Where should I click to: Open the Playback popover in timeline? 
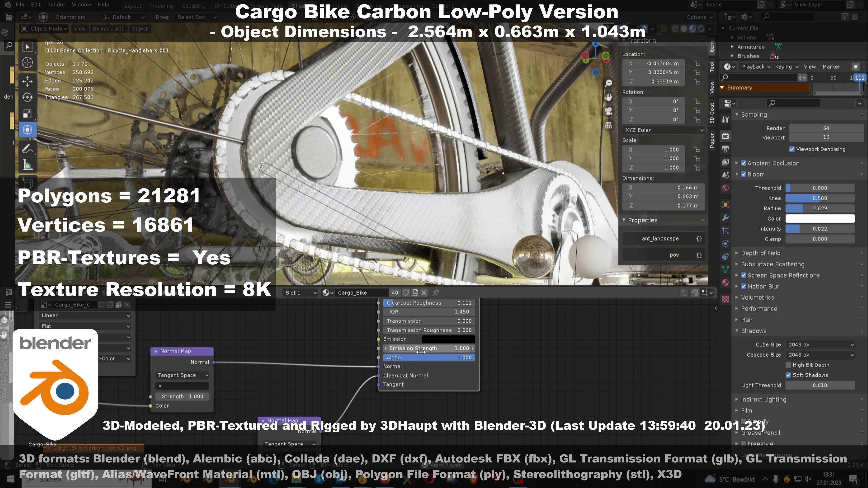tap(756, 67)
